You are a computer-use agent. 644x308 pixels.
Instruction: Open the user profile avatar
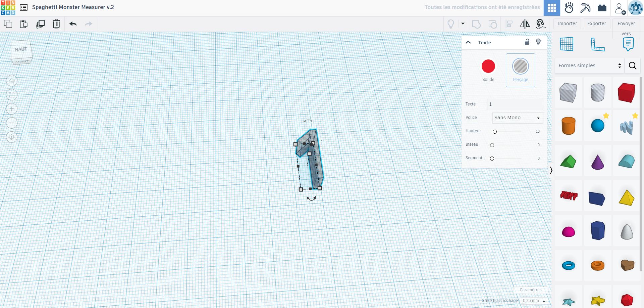point(636,8)
